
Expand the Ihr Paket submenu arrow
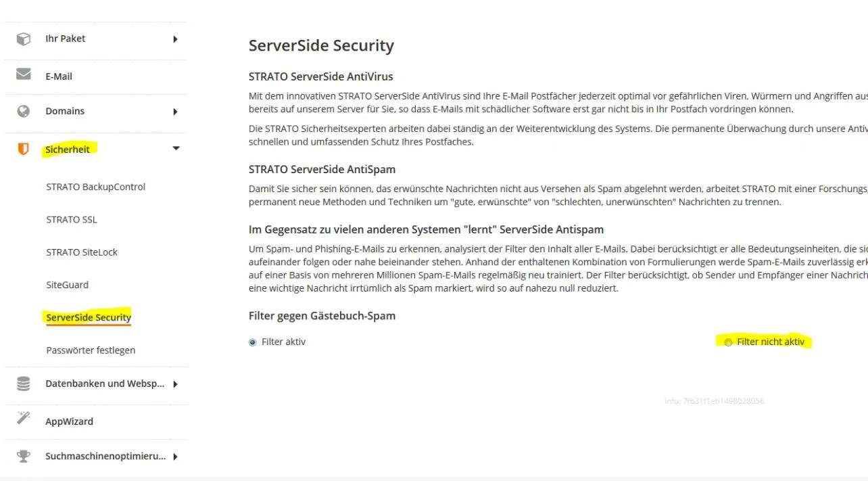(175, 39)
